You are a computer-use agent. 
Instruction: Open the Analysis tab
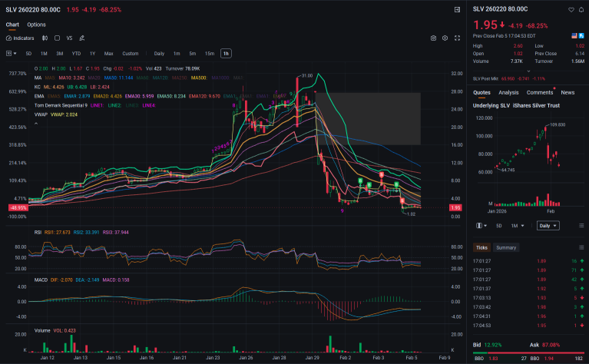click(508, 92)
